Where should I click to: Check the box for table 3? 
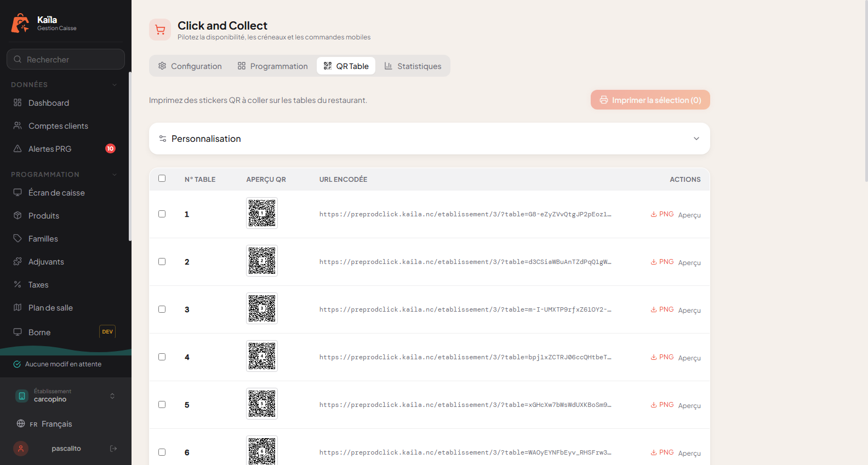coord(162,309)
